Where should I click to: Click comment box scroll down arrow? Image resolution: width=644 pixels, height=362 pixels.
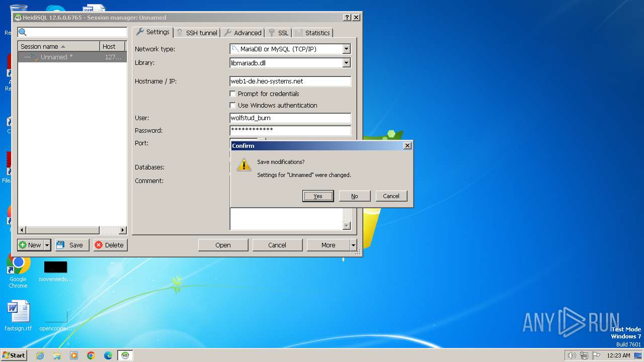click(346, 226)
